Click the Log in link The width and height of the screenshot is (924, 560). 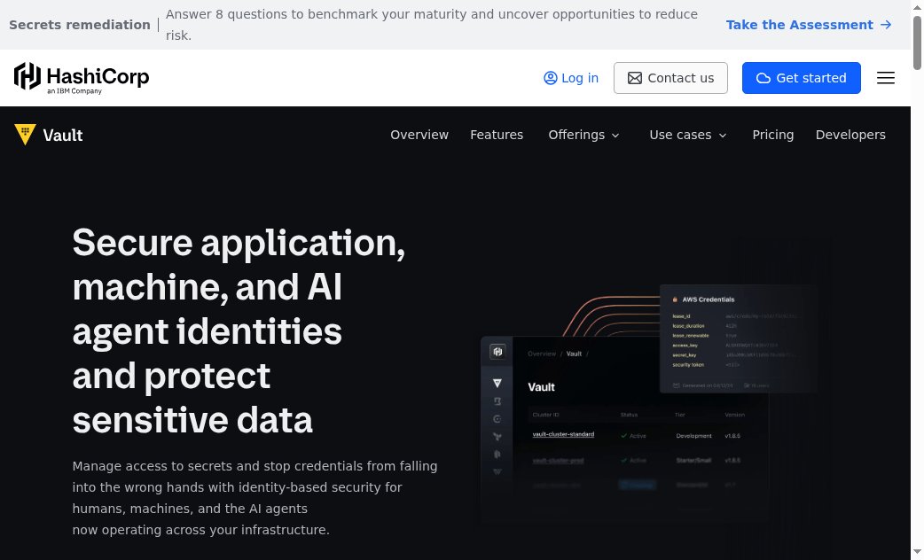(x=570, y=78)
